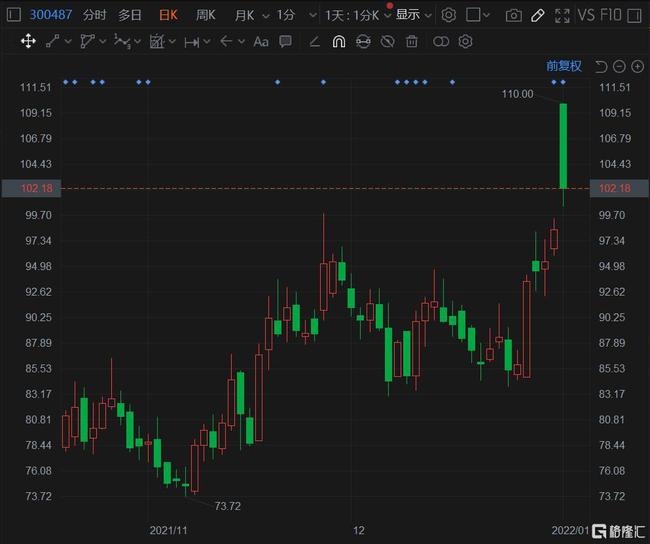Zoom in the chart with plus

pos(638,66)
